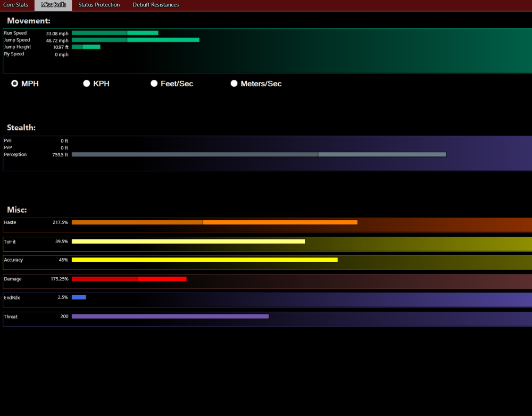This screenshot has height=416, width=532.
Task: Click the Jump Height bar
Action: tap(86, 47)
